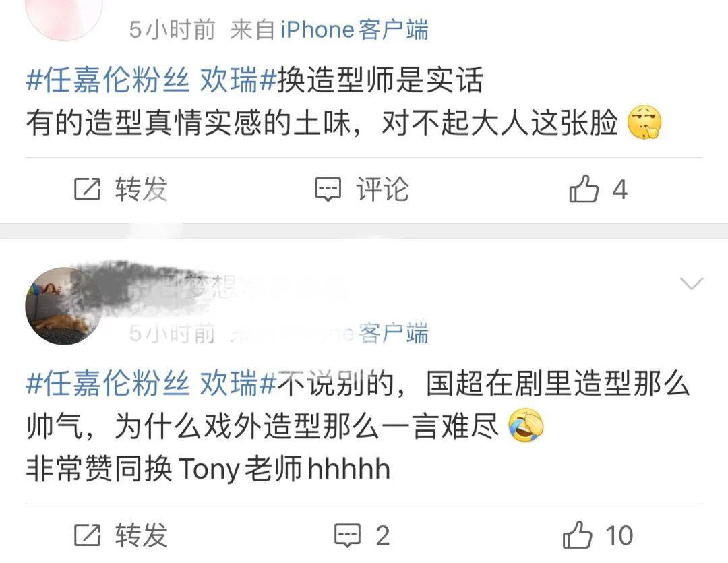Click the 客户端 source link on second post
Screen dimensions: 728x563
[394, 333]
